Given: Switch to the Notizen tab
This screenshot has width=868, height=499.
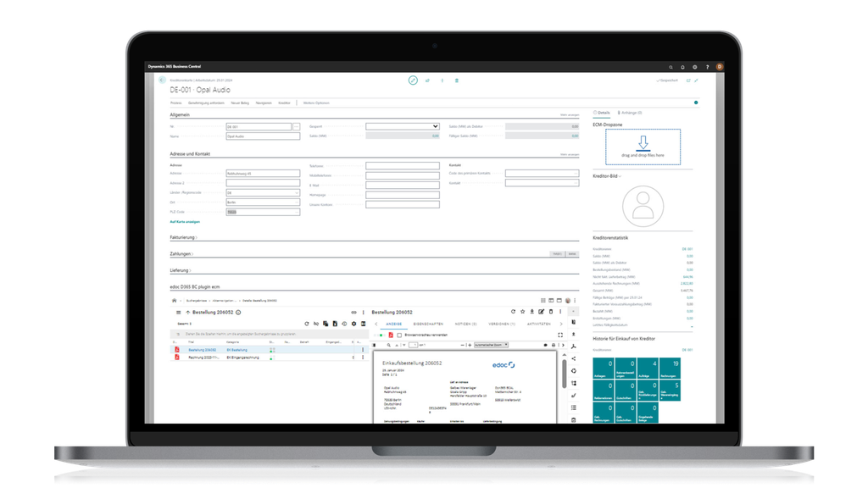Looking at the screenshot, I should coord(465,324).
